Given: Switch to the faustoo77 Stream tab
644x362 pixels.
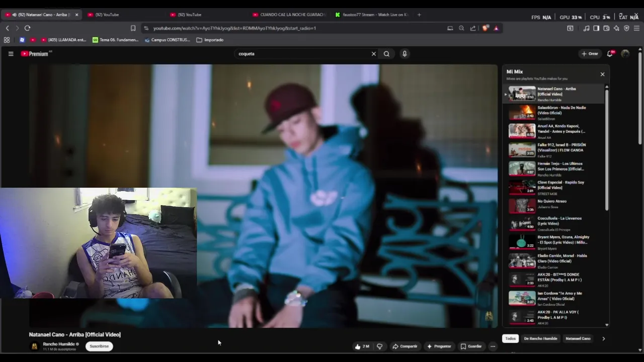Looking at the screenshot, I should [x=372, y=15].
